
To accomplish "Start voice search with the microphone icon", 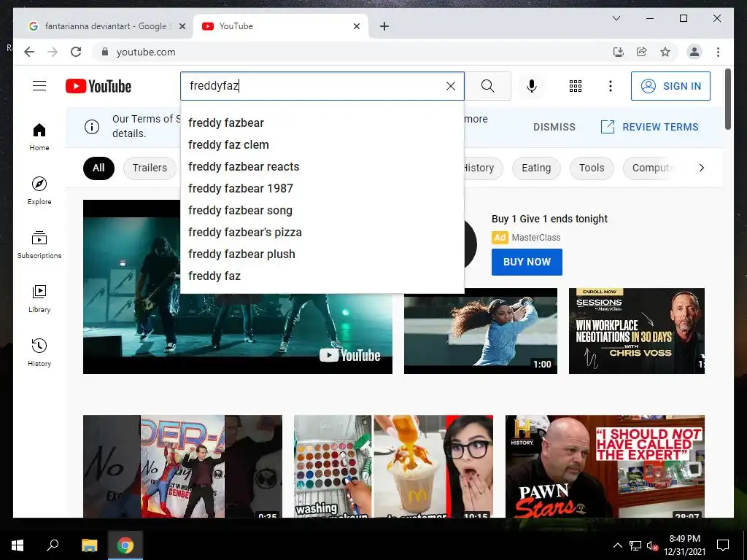I will click(x=532, y=86).
